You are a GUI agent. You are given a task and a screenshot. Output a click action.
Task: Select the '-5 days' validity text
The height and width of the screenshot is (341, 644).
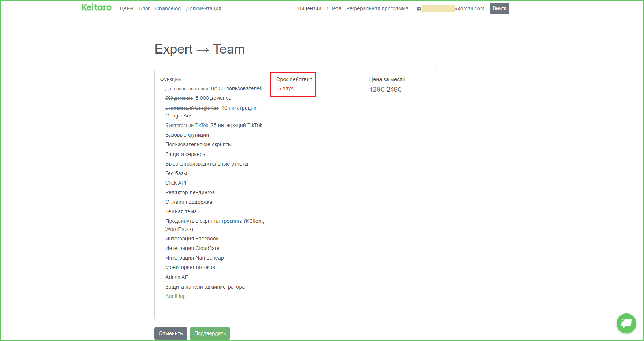click(x=285, y=88)
